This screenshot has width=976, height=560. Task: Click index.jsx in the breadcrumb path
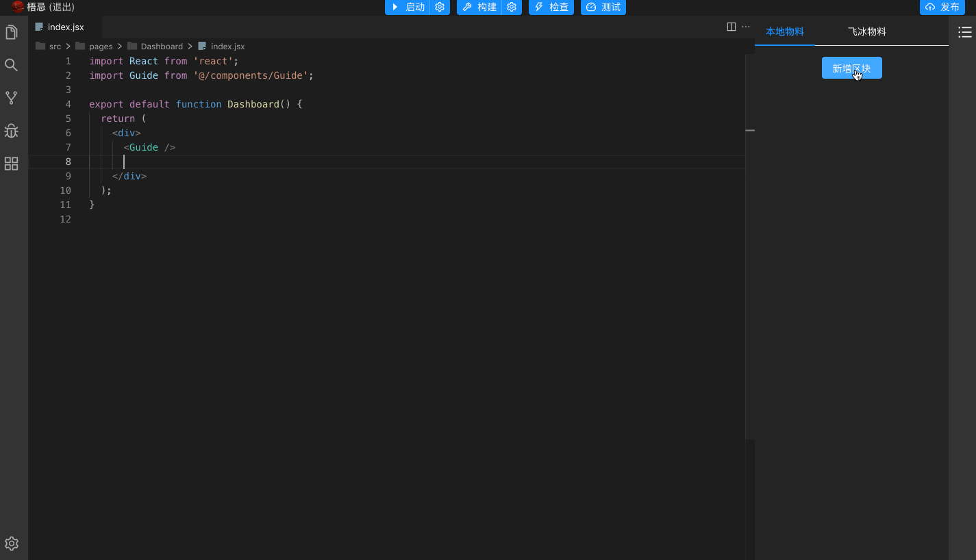(x=221, y=47)
